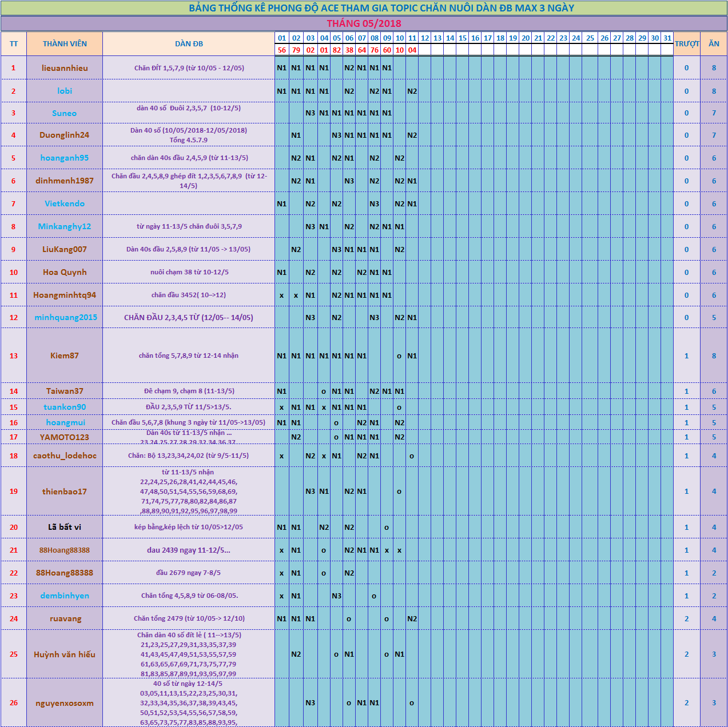Click the red result "82" under day 05
The image size is (728, 727).
[x=337, y=50]
